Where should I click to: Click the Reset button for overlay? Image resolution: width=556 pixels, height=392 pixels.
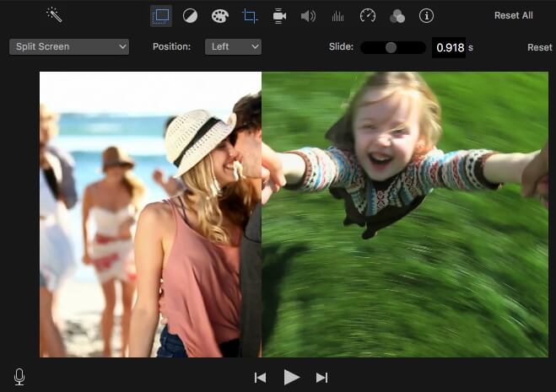tap(539, 47)
